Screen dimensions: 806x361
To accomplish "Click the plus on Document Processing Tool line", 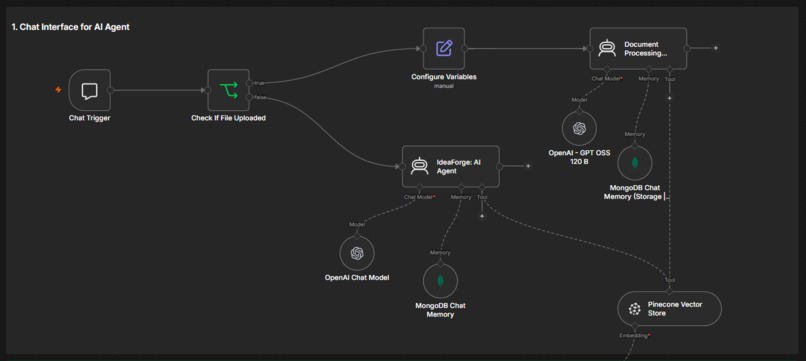I will pos(669,98).
